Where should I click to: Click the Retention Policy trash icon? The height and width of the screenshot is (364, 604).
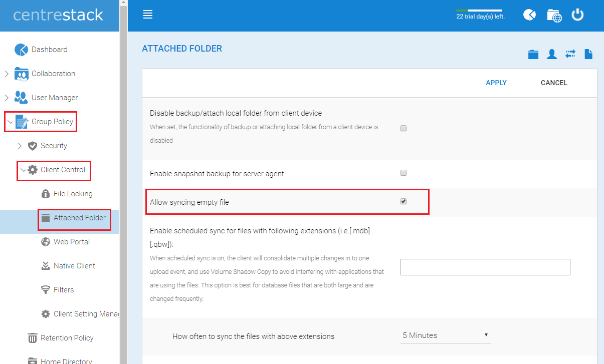coord(33,338)
